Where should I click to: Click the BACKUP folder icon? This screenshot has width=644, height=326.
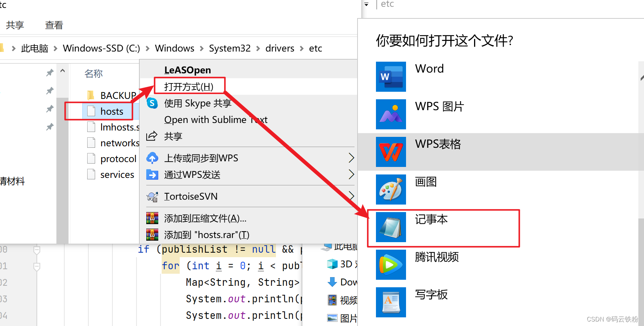pos(91,96)
